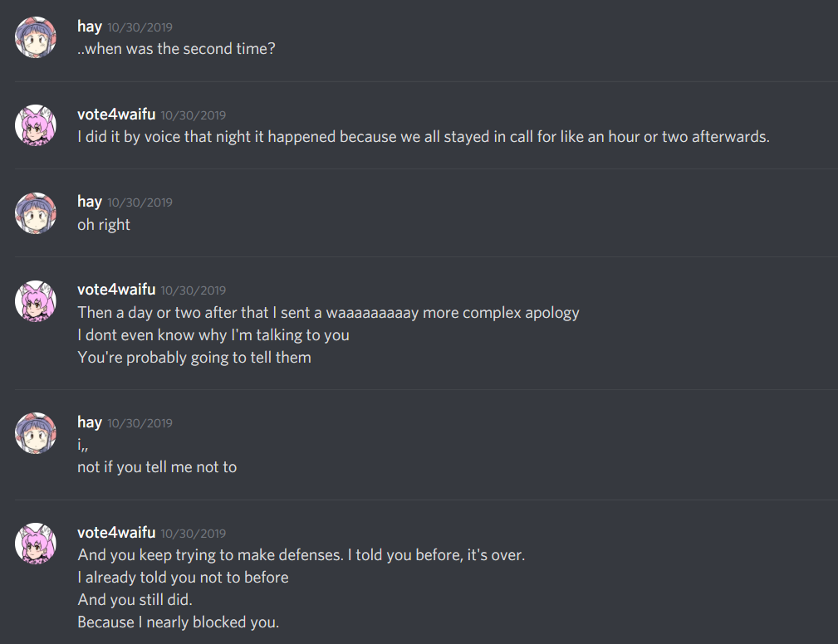Click the message "I dont even know why I'm talking to you"
838x644 pixels.
pos(213,335)
